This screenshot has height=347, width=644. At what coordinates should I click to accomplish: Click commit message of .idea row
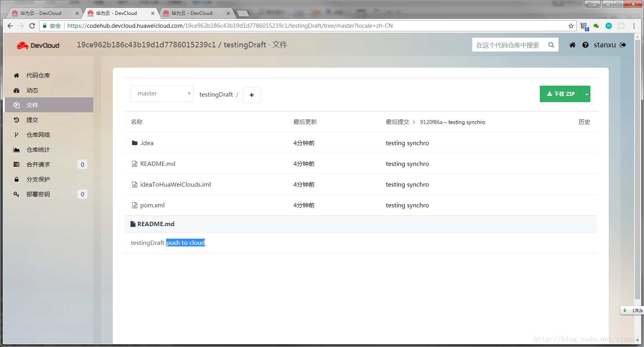(x=407, y=143)
